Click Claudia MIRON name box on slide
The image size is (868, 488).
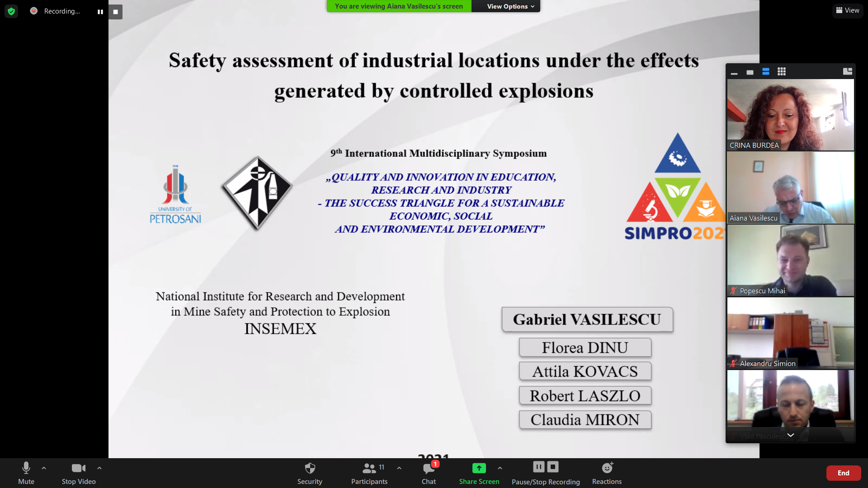tap(585, 420)
